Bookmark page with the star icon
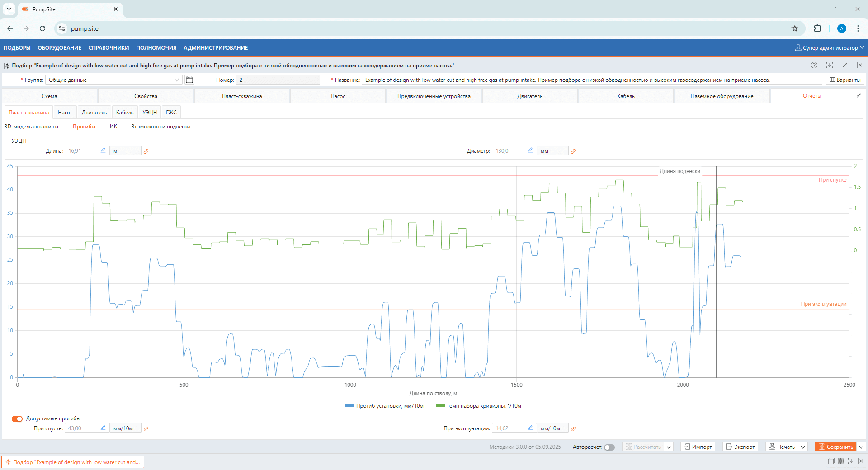The width and height of the screenshot is (868, 470). pyautogui.click(x=795, y=28)
